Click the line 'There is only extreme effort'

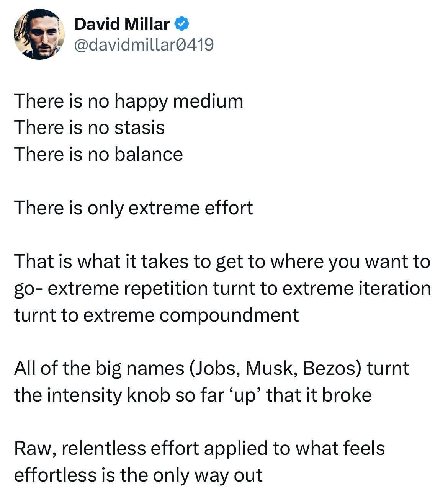(134, 208)
